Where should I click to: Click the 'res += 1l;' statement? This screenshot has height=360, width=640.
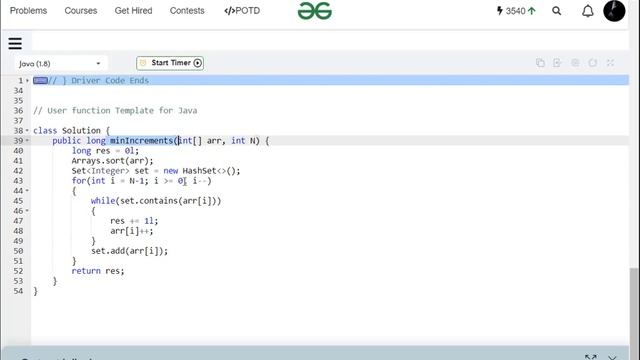(x=134, y=221)
